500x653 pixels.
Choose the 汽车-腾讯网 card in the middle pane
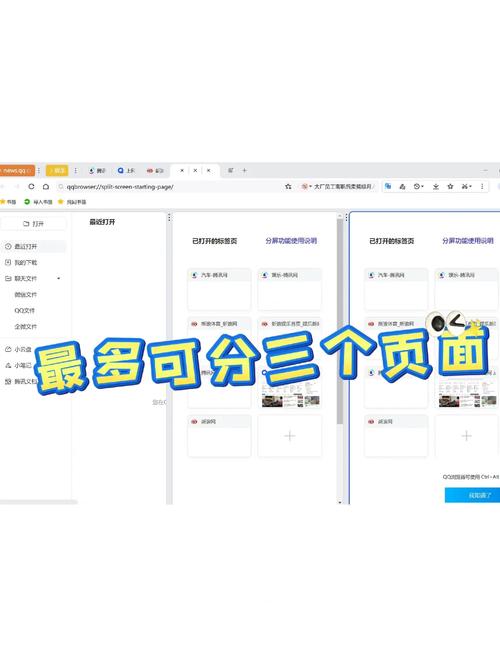click(219, 289)
